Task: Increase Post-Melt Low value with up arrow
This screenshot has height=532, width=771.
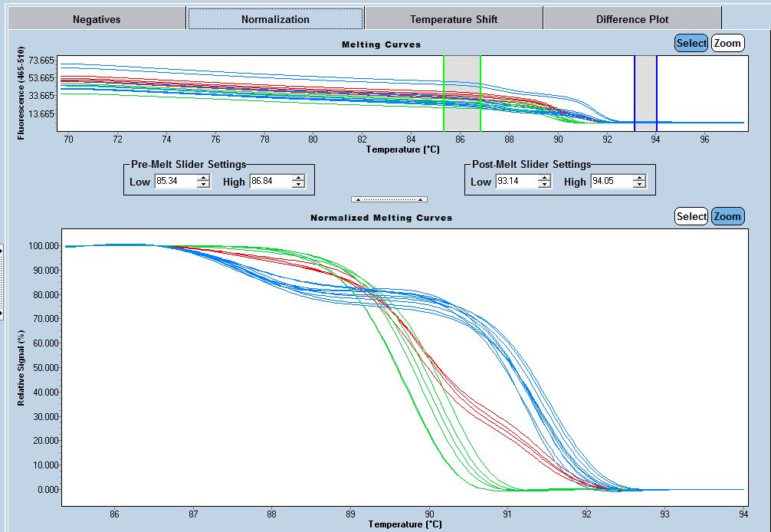Action: [544, 178]
